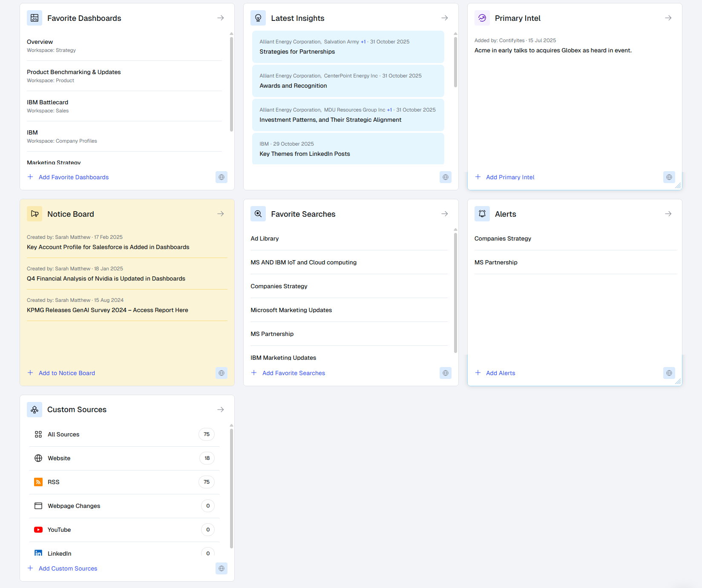702x588 pixels.
Task: Open the Alerts panel arrow
Action: click(668, 214)
